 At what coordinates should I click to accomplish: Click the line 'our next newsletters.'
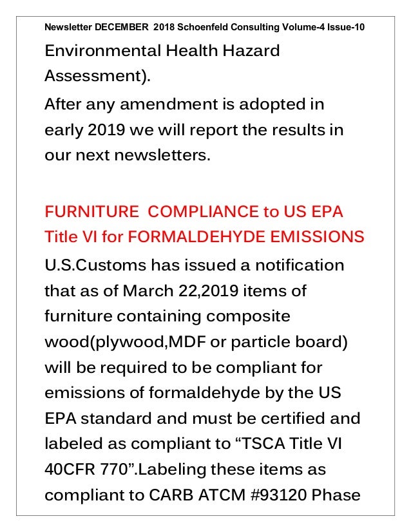[128, 155]
